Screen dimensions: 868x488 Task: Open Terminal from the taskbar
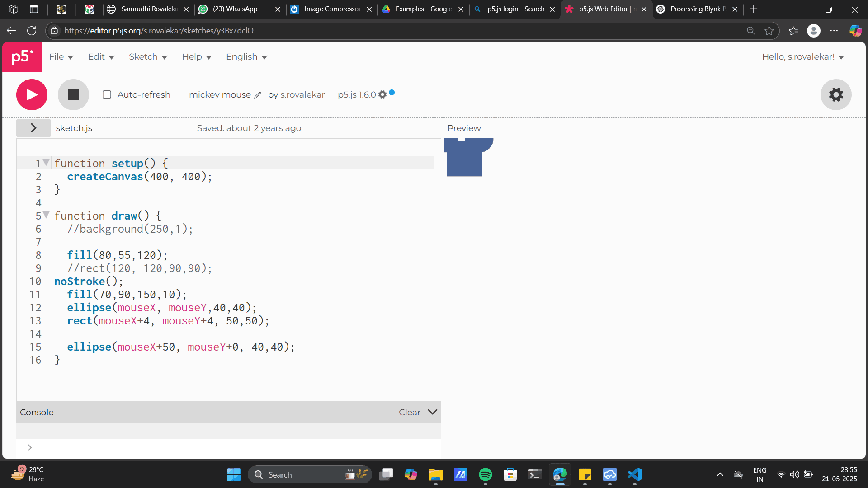[535, 474]
